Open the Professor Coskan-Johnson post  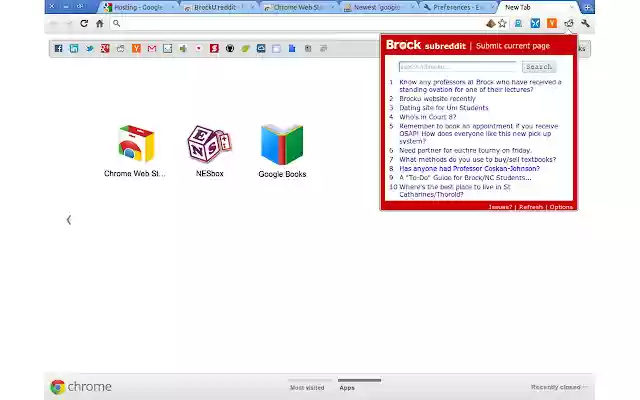[469, 168]
